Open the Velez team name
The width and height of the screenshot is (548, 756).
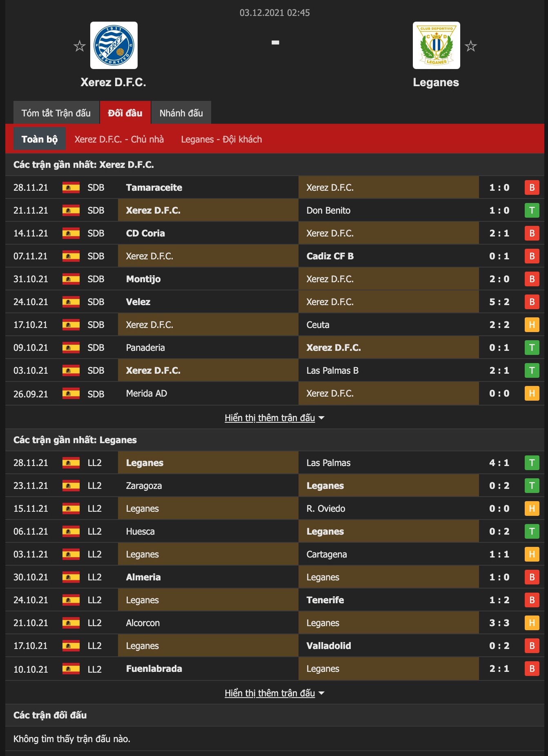tap(138, 302)
